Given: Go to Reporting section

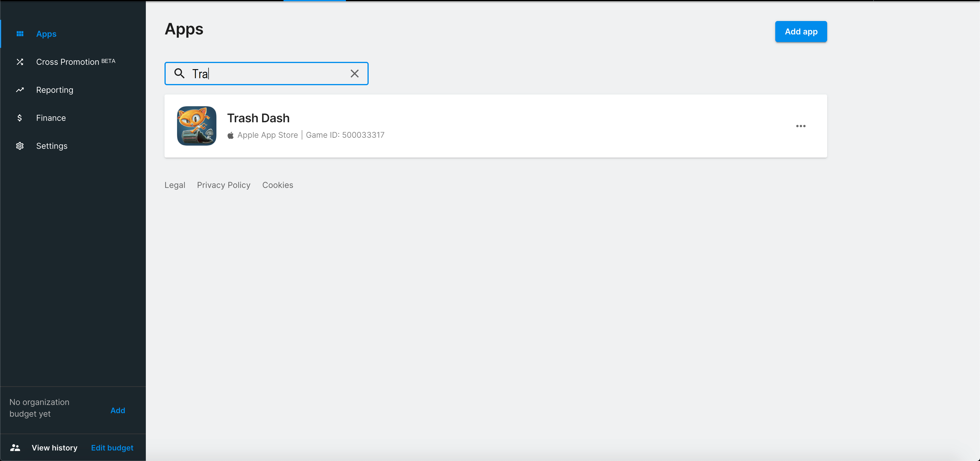Looking at the screenshot, I should click(x=55, y=90).
